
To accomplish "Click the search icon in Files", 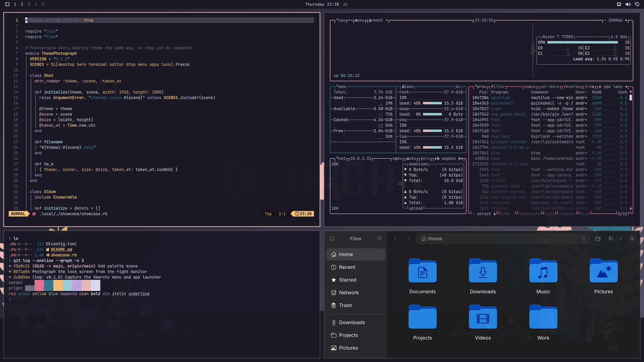I will click(332, 239).
